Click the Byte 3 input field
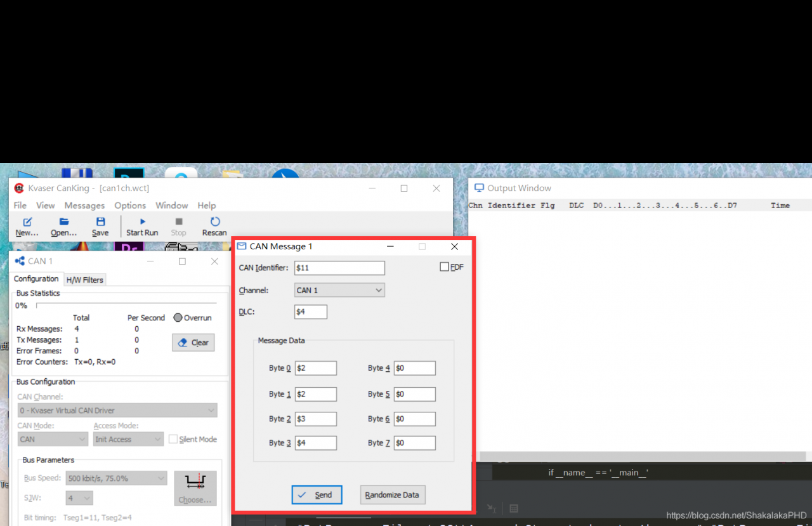The width and height of the screenshot is (812, 526). [x=315, y=443]
